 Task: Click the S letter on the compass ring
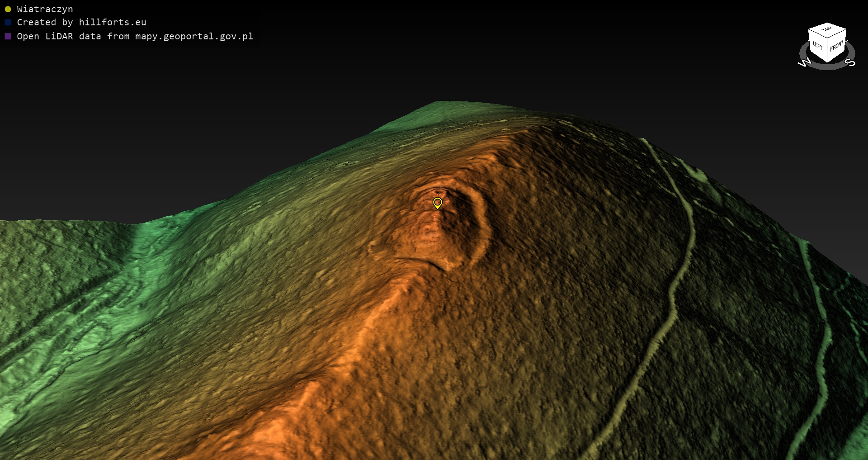click(x=850, y=62)
